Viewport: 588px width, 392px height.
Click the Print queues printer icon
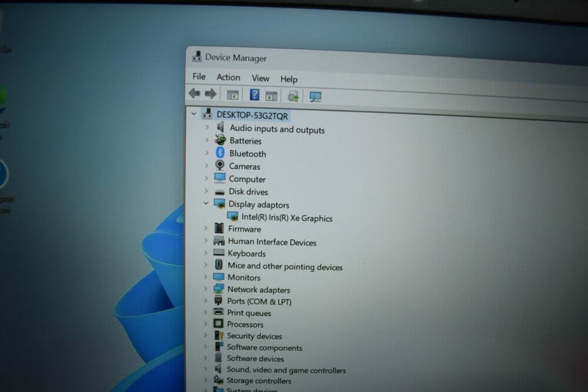point(218,311)
